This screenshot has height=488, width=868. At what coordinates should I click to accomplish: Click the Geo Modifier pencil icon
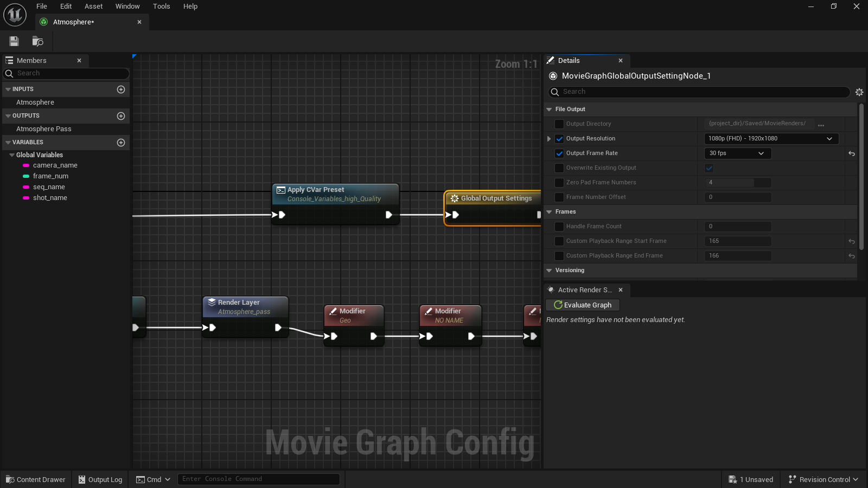point(333,311)
